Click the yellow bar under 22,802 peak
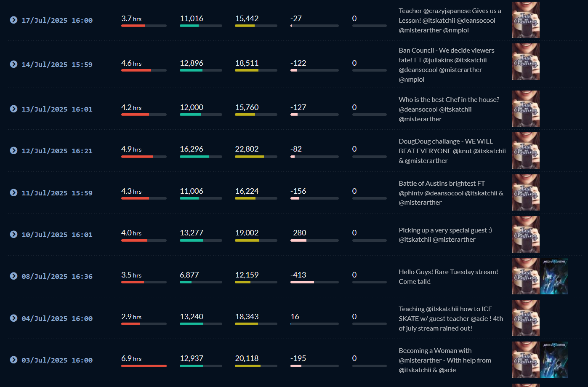The height and width of the screenshot is (387, 588). tap(249, 157)
